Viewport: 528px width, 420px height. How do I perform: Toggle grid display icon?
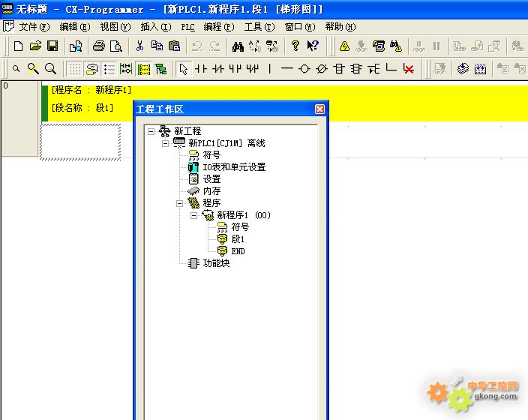[x=75, y=69]
